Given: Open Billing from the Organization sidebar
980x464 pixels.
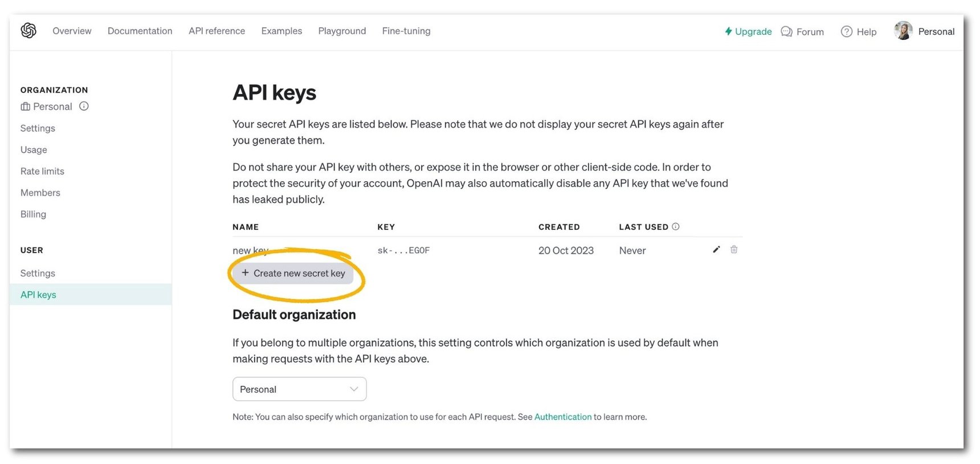Looking at the screenshot, I should pos(33,214).
